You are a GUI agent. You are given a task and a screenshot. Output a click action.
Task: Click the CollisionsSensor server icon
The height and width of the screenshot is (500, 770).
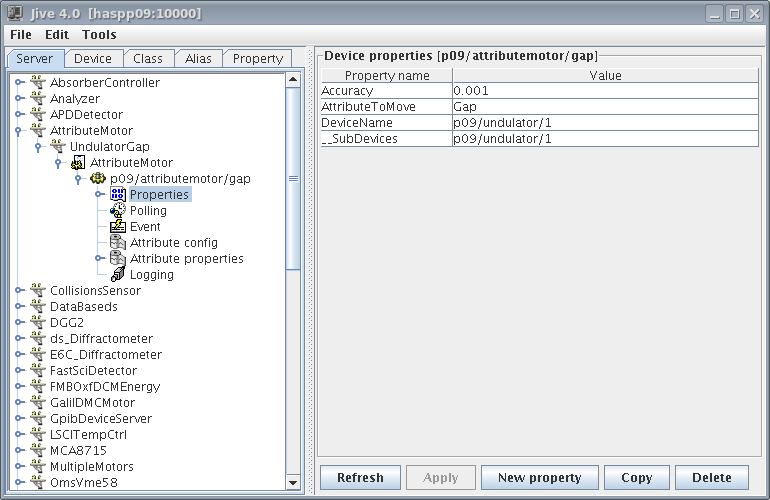(x=38, y=290)
